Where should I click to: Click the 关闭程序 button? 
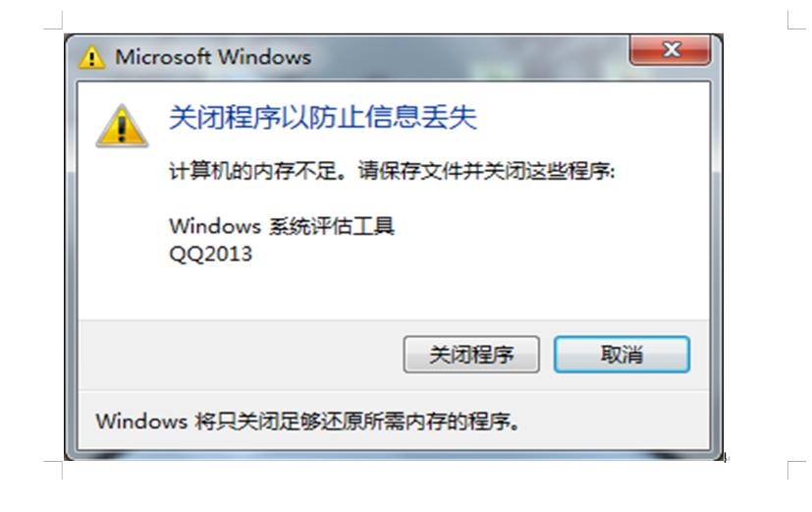click(x=471, y=355)
